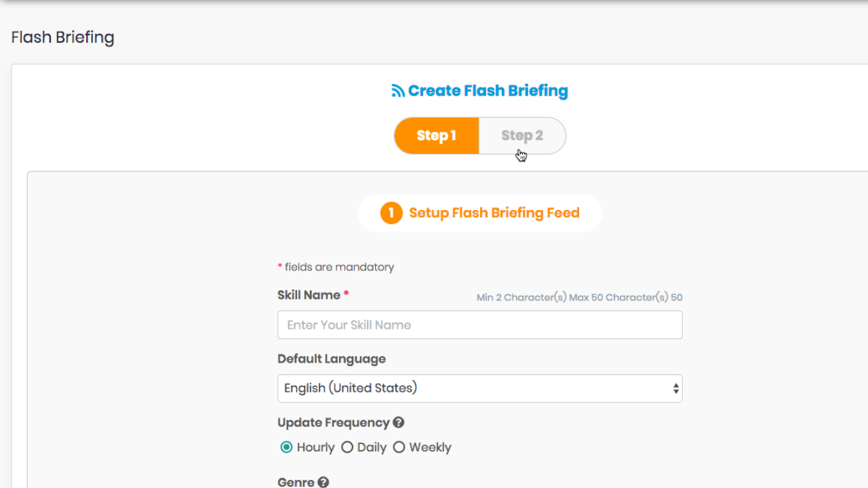Screen dimensions: 868x488
Task: Go to the Step 2 tab
Action: click(x=522, y=136)
